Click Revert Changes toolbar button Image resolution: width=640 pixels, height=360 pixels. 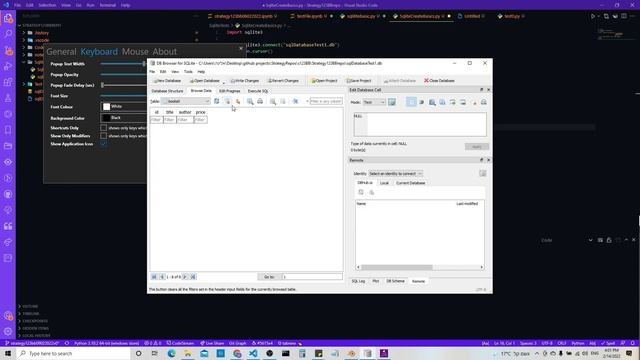(x=283, y=81)
